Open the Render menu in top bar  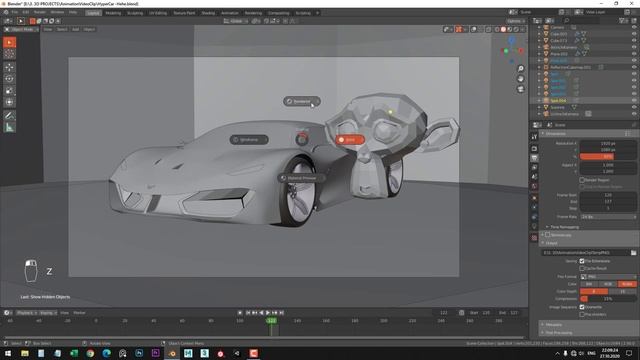click(40, 13)
